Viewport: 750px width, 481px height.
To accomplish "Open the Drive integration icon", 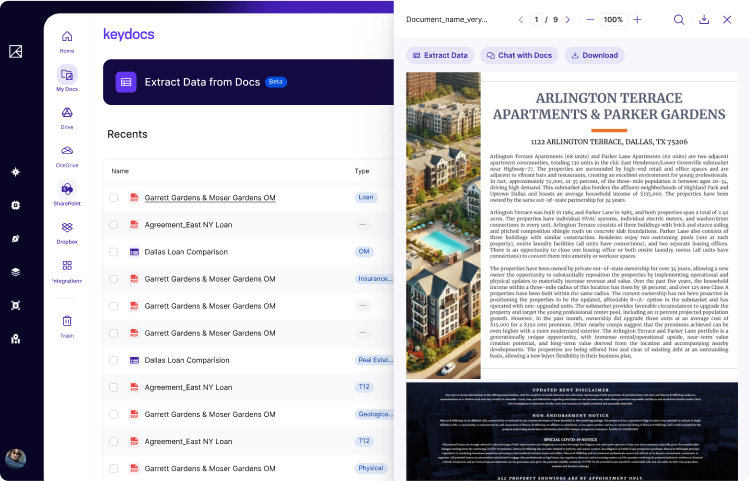I will [x=67, y=113].
